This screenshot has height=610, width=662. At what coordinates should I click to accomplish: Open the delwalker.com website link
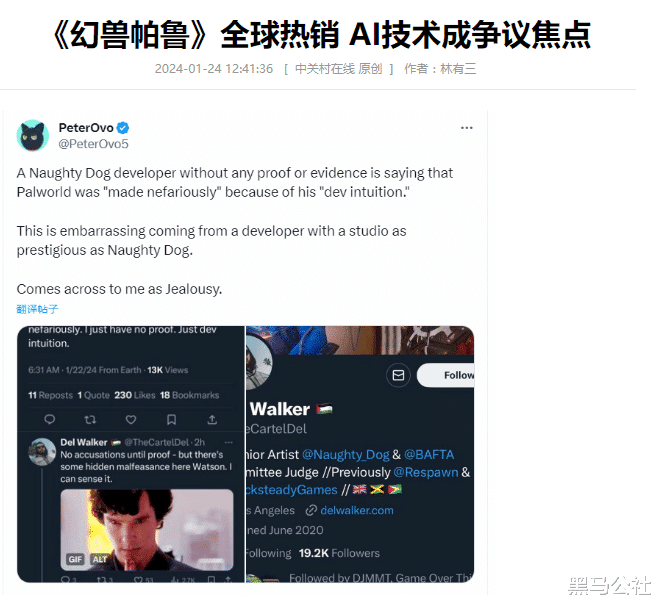point(357,510)
